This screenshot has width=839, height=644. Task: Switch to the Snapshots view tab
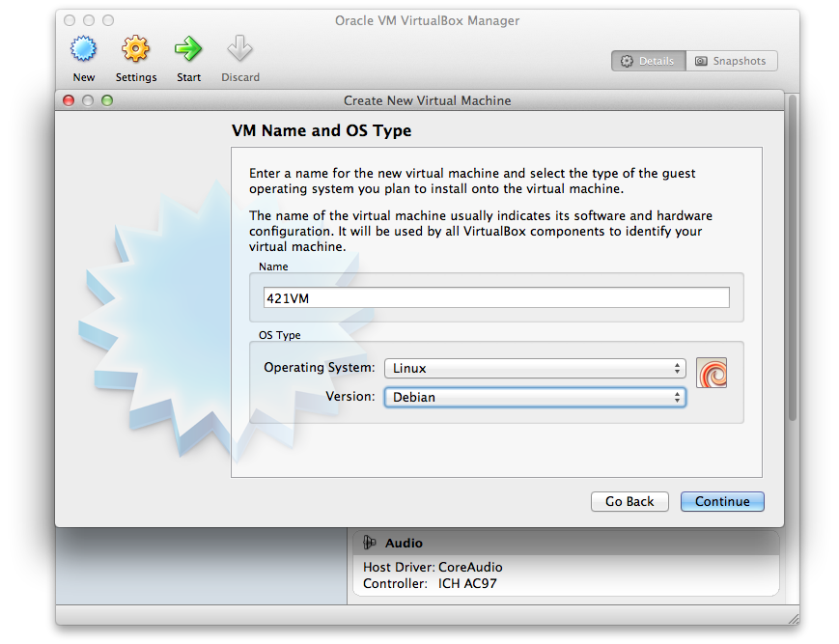[732, 61]
